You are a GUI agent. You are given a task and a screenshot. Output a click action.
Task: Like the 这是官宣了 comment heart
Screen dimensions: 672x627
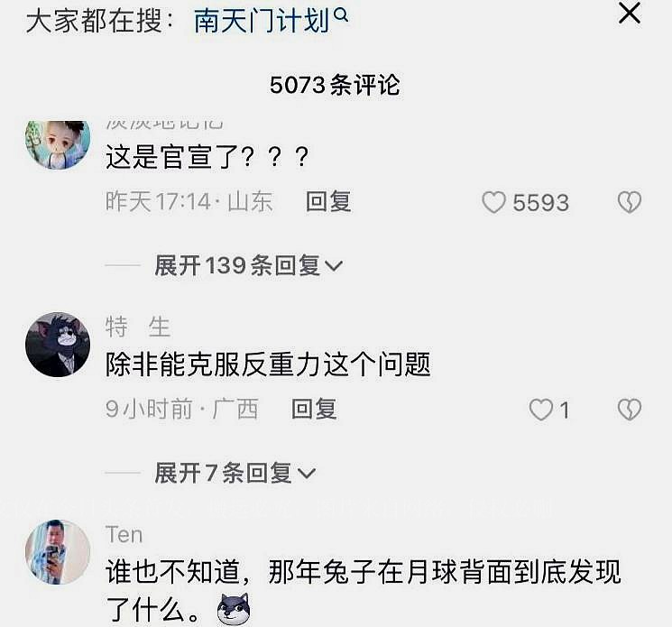(493, 202)
